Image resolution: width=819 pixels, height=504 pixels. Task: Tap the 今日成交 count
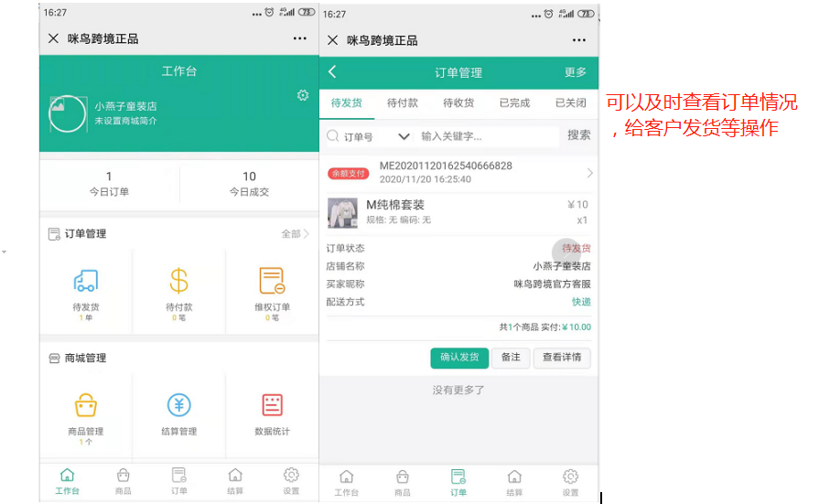tap(249, 177)
